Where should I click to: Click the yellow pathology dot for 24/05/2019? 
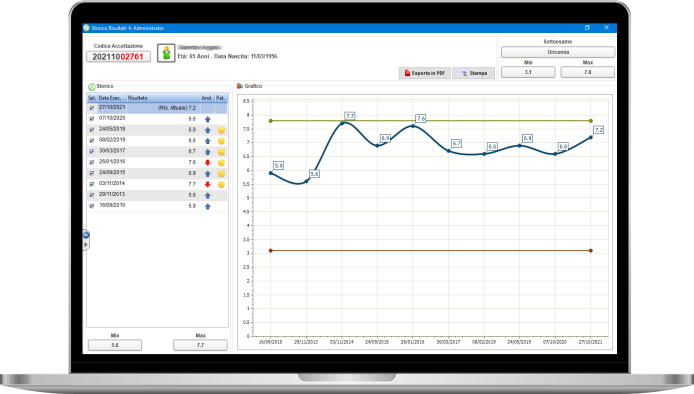coord(221,130)
